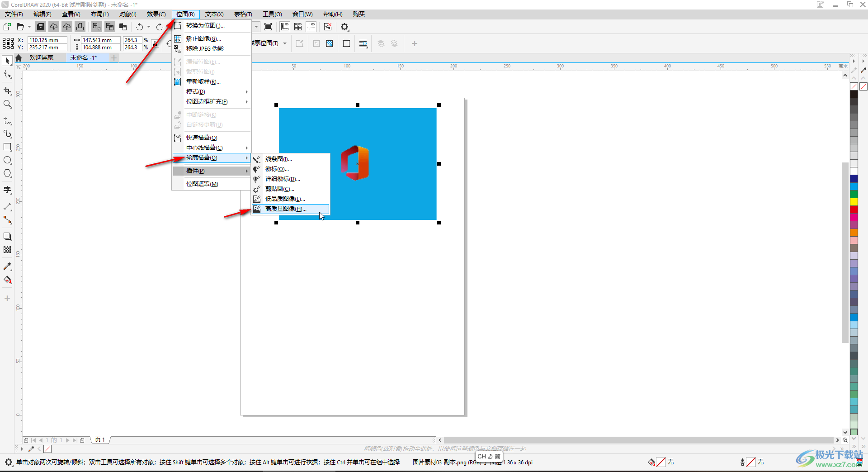Expand the 位图边框扩充 submenu
Image resolution: width=868 pixels, height=472 pixels.
click(x=211, y=101)
